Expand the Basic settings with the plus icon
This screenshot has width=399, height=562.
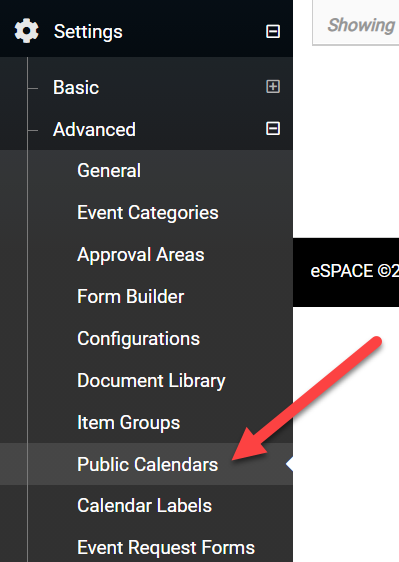click(x=273, y=86)
